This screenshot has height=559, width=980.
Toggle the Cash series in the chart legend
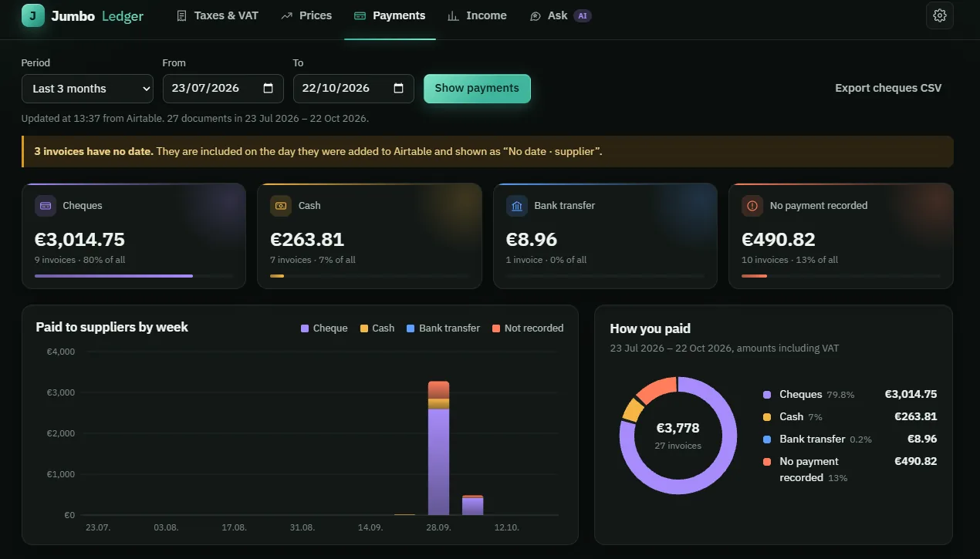(x=377, y=328)
